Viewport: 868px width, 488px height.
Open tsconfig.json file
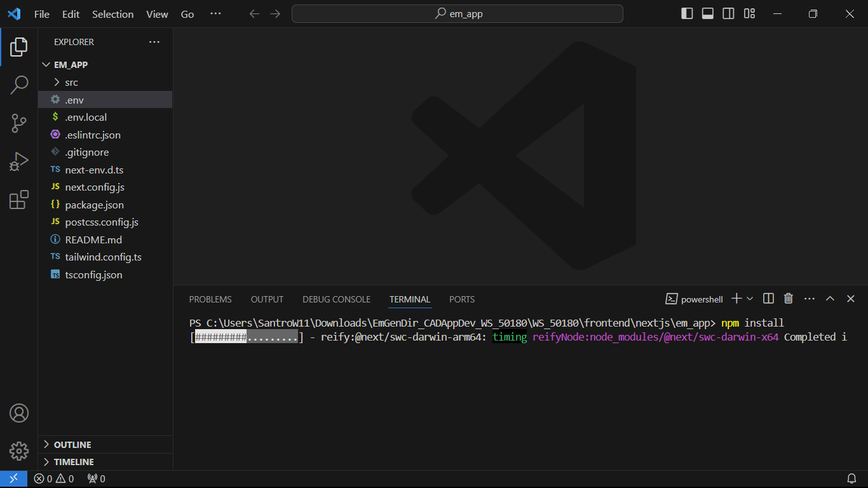[105, 275]
